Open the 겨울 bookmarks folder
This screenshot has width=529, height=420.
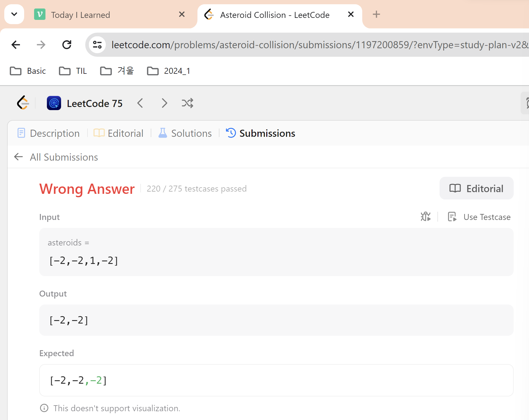(x=117, y=71)
